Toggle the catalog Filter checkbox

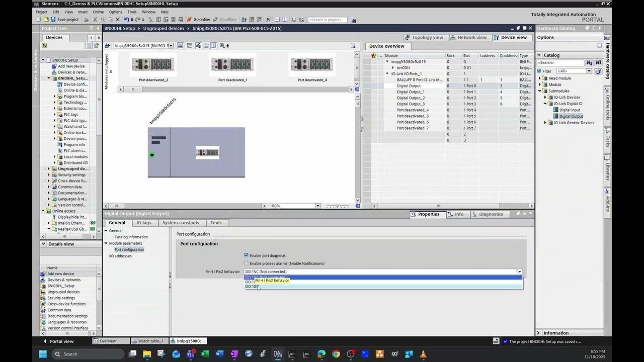tap(539, 71)
